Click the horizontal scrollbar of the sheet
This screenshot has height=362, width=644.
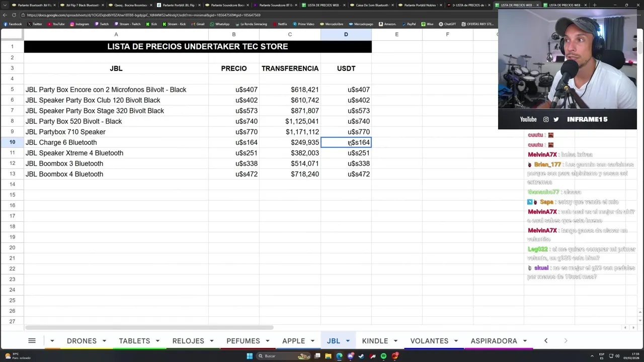(148, 327)
